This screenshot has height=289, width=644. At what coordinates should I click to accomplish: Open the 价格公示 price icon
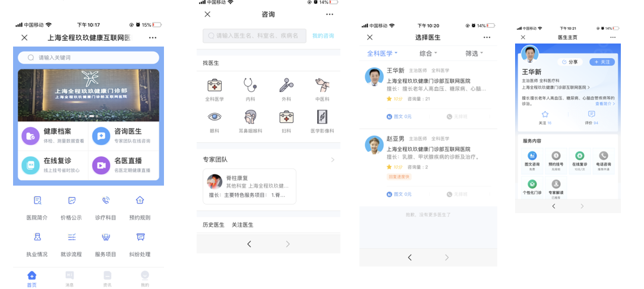[x=71, y=201]
